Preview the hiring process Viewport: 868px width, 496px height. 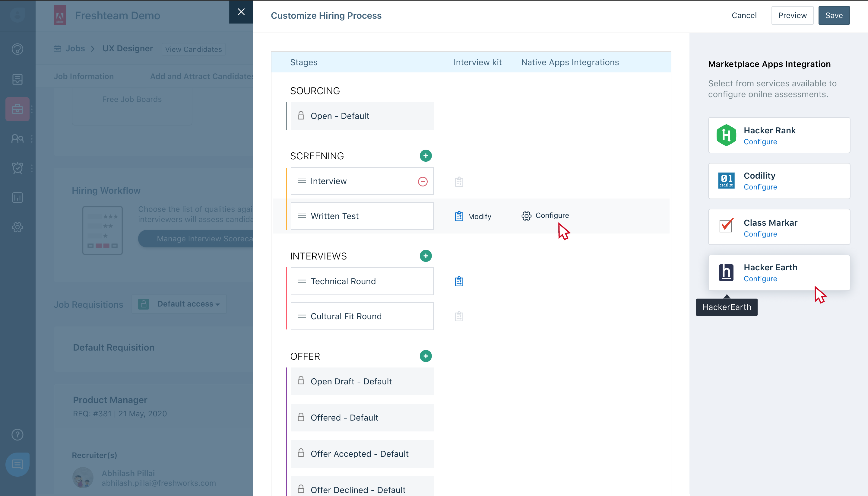(x=792, y=15)
